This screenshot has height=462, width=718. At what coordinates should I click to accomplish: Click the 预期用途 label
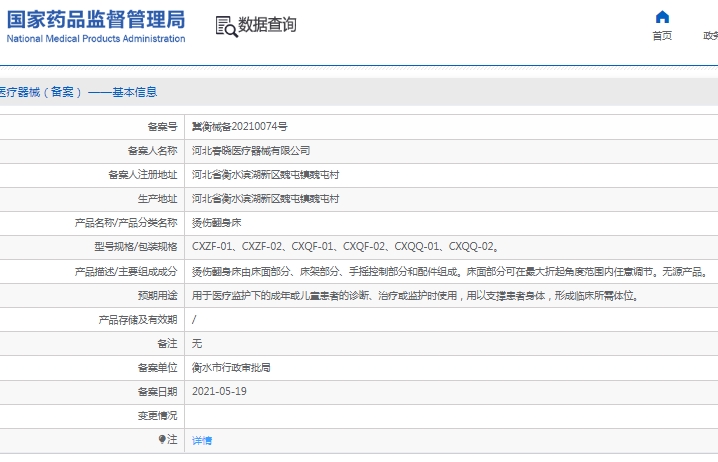[x=158, y=295]
